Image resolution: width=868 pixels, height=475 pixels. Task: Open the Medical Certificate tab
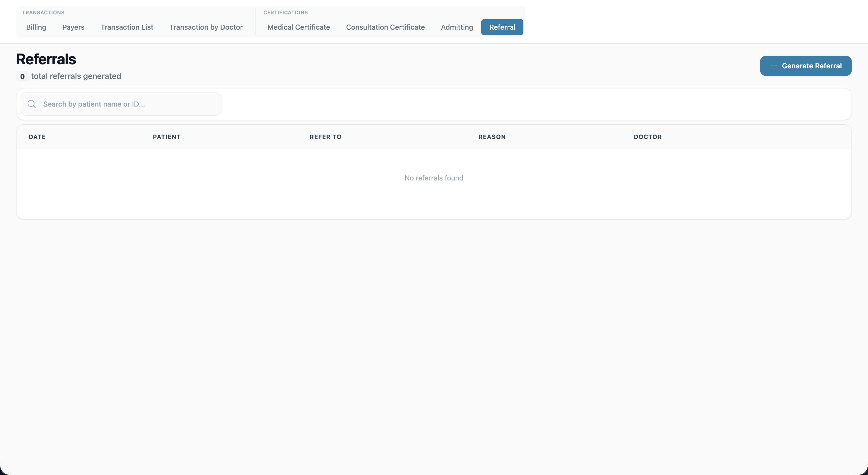tap(299, 27)
